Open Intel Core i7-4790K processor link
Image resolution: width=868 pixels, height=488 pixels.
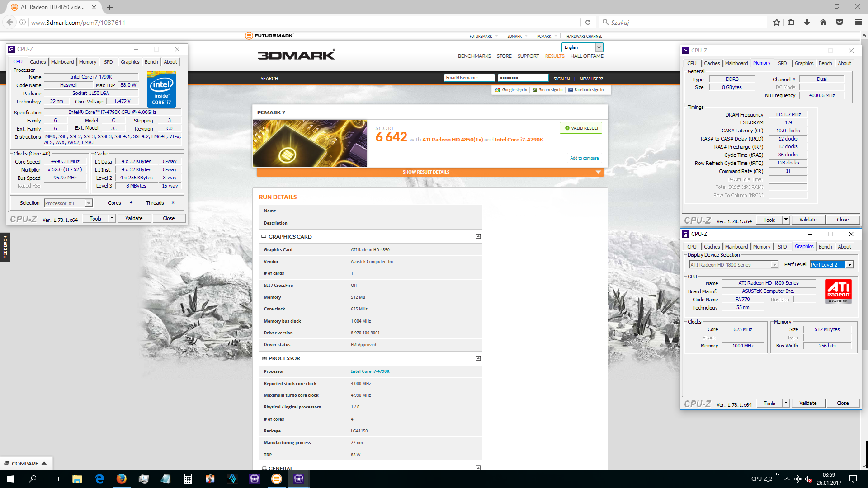[370, 371]
